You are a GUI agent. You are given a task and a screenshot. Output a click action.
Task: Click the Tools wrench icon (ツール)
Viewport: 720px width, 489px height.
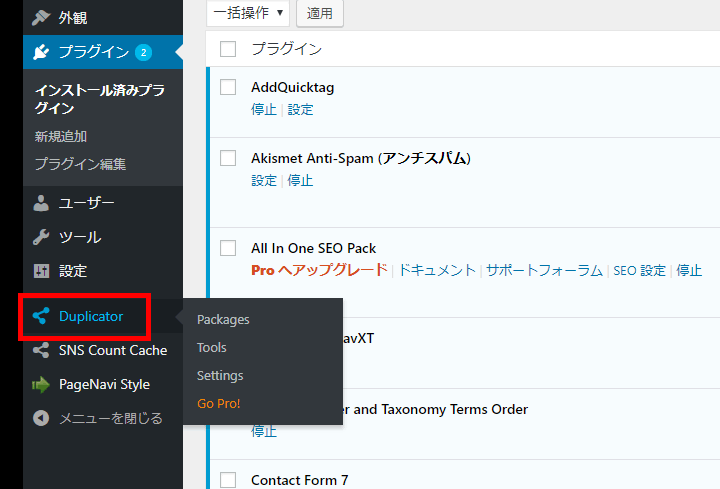tap(41, 237)
